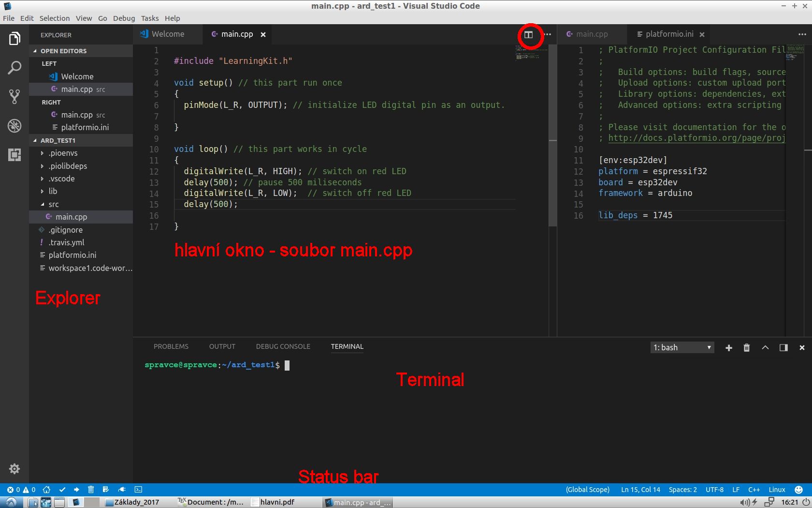The image size is (812, 508).
Task: Add a new terminal with the plus icon
Action: click(729, 348)
